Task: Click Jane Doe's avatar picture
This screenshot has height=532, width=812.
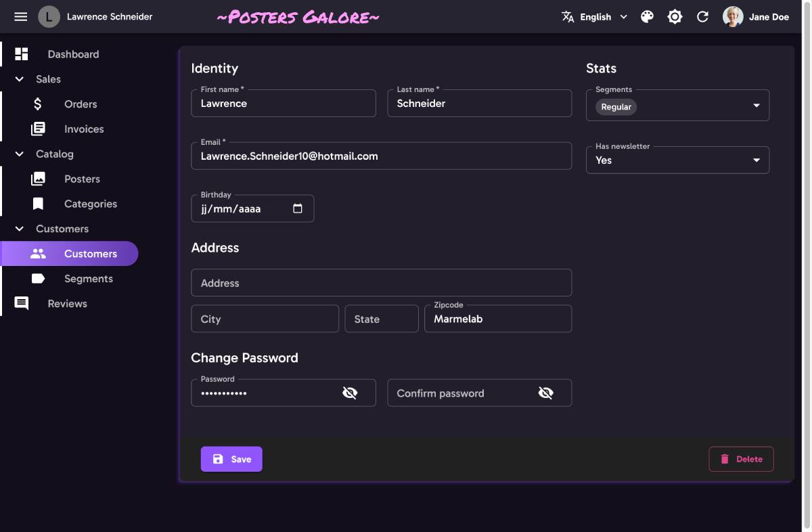Action: (733, 16)
